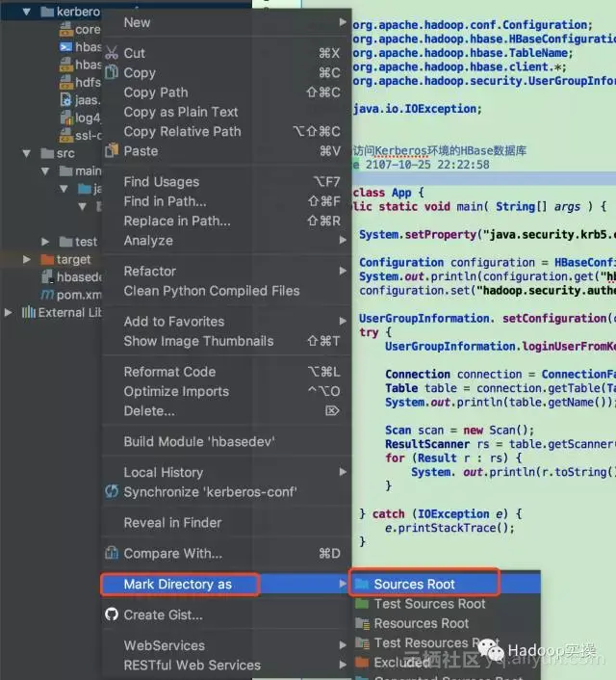Open the Analyze submenu arrow
This screenshot has height=680, width=616.
coord(343,240)
